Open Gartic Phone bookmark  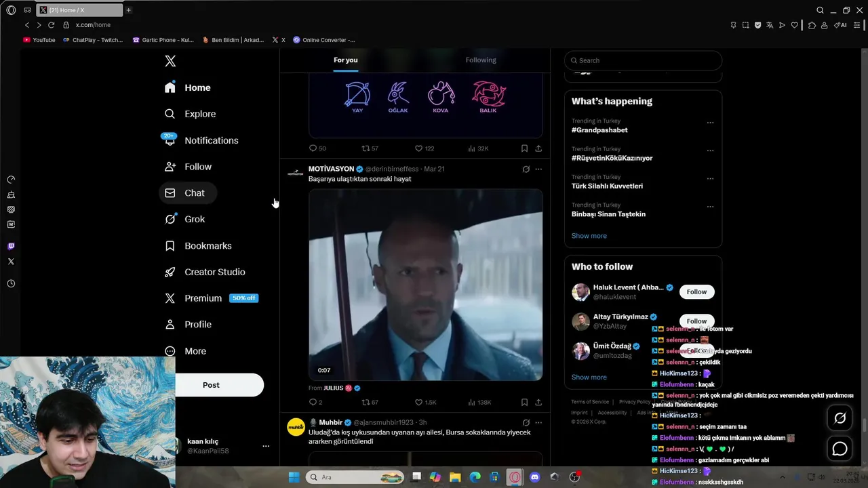(x=163, y=40)
